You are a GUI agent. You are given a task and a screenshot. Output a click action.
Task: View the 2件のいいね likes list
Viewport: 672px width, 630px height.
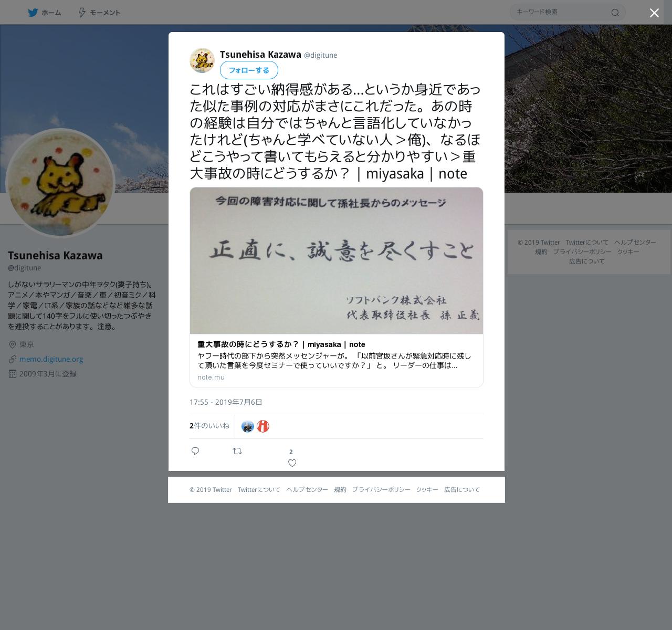click(209, 426)
